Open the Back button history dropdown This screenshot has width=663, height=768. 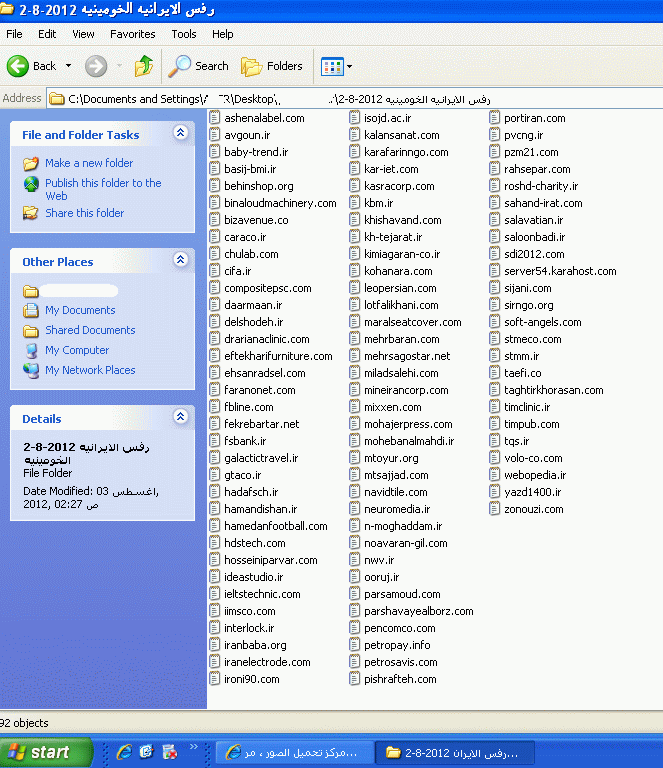[x=68, y=66]
